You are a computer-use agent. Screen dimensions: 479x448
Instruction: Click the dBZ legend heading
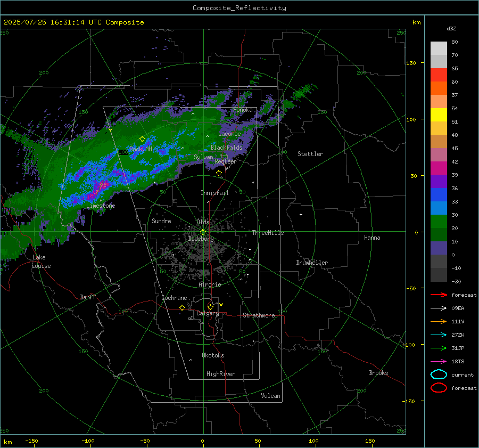(451, 29)
